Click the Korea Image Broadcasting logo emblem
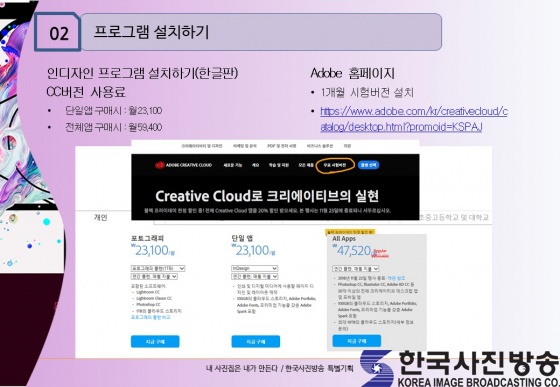Screen dimensions: 560x387 point(376,368)
